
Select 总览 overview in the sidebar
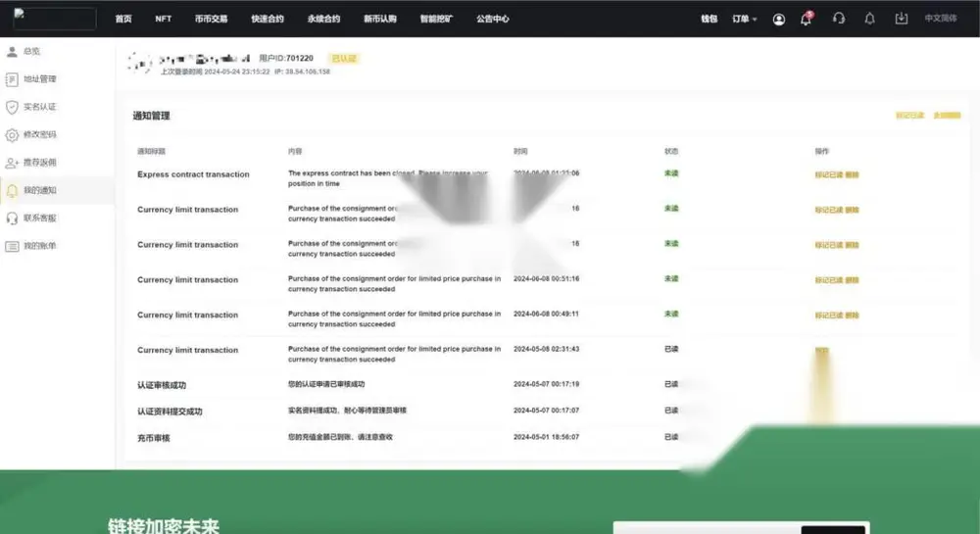click(32, 52)
